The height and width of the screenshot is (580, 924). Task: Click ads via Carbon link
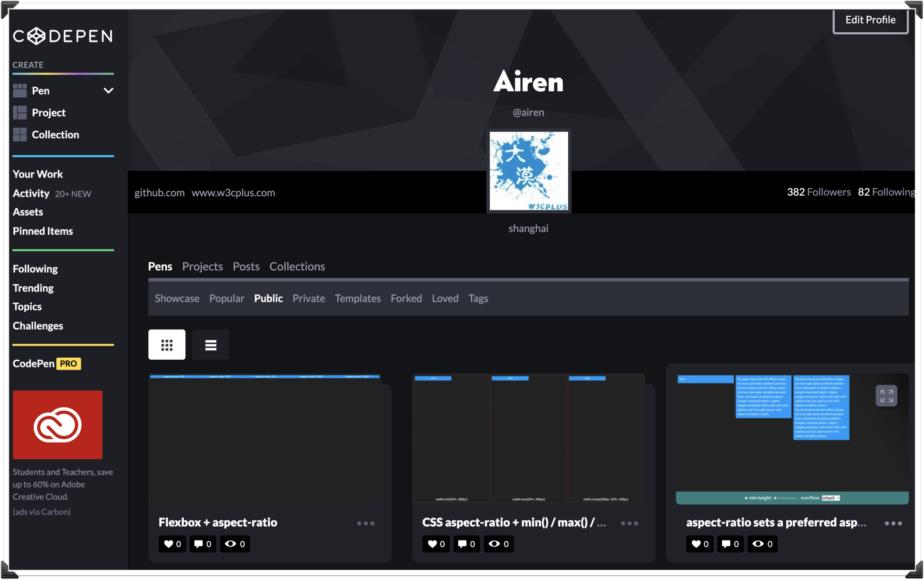41,512
